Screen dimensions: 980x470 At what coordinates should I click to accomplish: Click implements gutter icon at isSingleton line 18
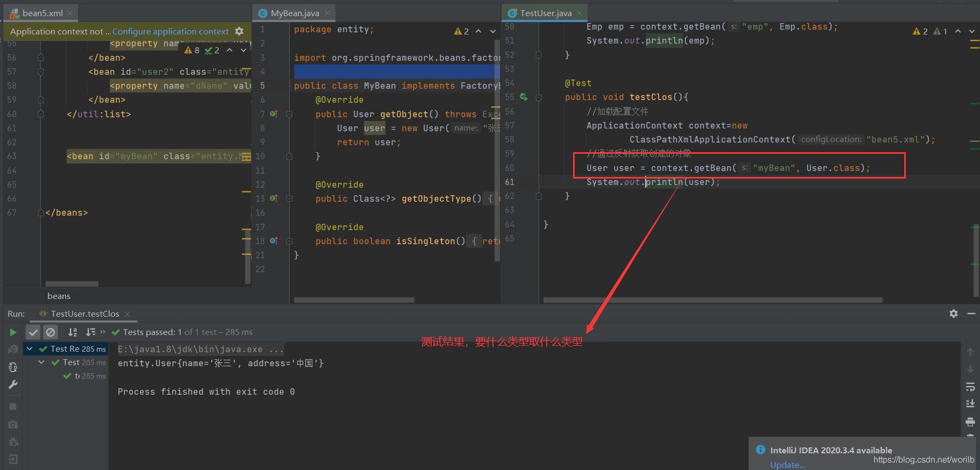(274, 241)
